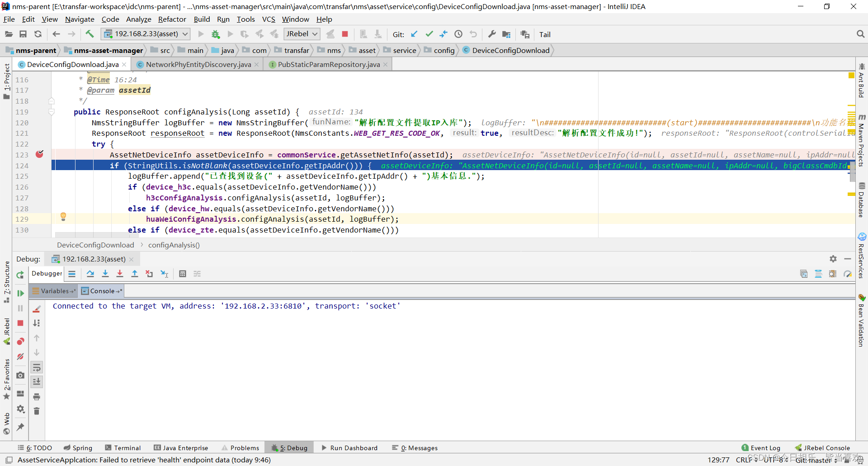Open debug settings gear in left strip

[x=20, y=409]
